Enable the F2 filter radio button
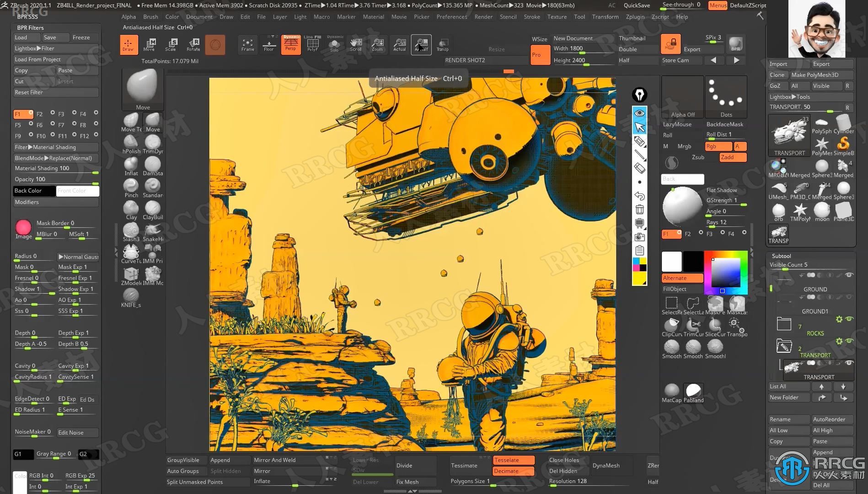 pos(52,113)
